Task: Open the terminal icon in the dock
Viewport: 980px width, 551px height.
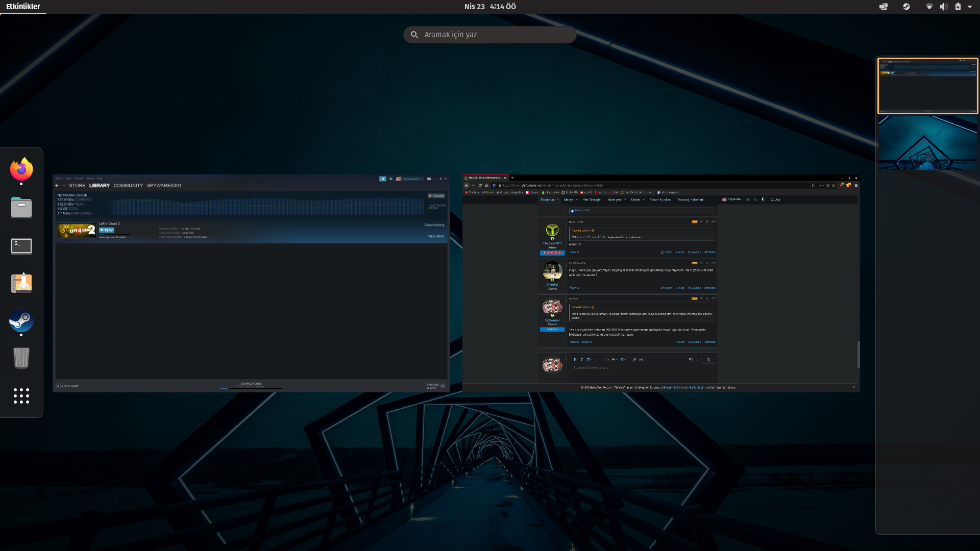Action: coord(21,246)
